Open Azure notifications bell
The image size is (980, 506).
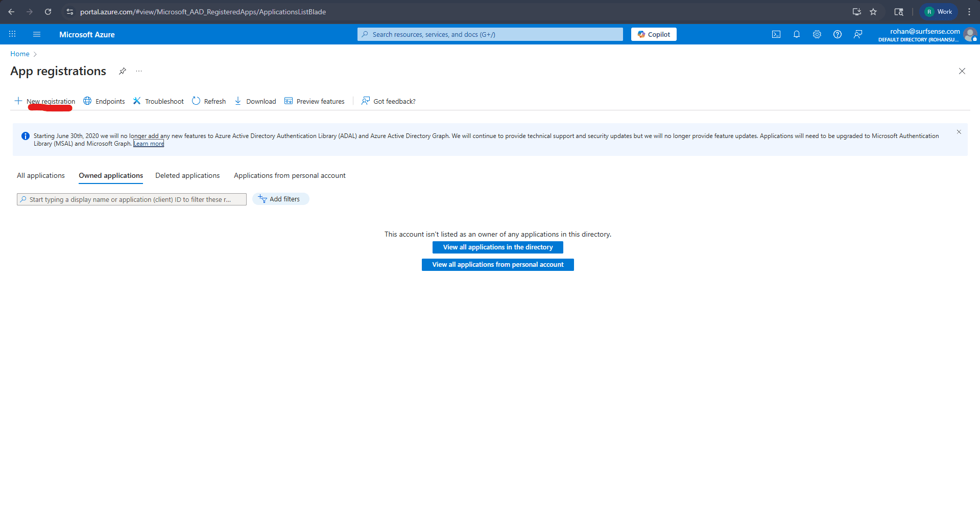point(796,34)
